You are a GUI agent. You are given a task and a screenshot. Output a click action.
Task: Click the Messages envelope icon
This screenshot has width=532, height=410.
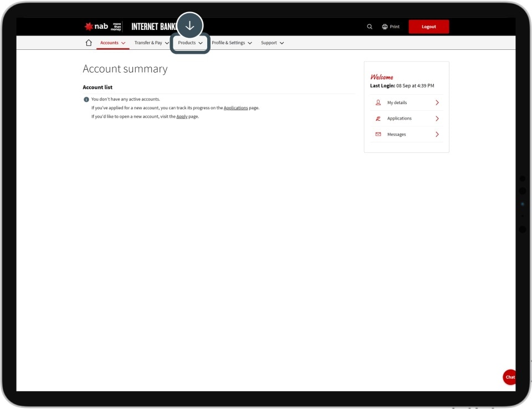[x=378, y=135]
